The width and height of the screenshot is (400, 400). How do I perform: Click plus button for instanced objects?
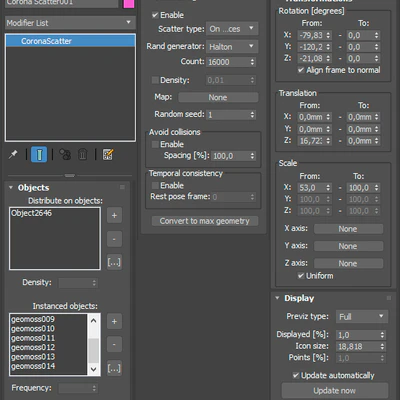coord(114,322)
